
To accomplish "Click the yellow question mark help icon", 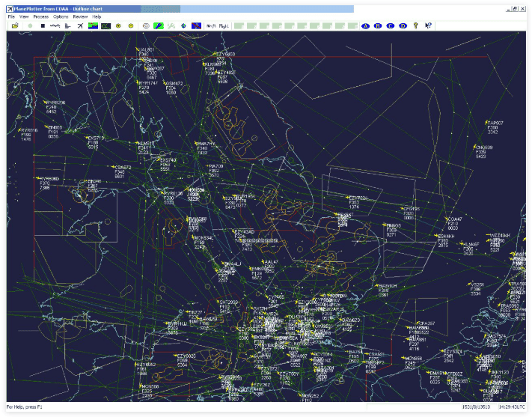I will click(415, 25).
